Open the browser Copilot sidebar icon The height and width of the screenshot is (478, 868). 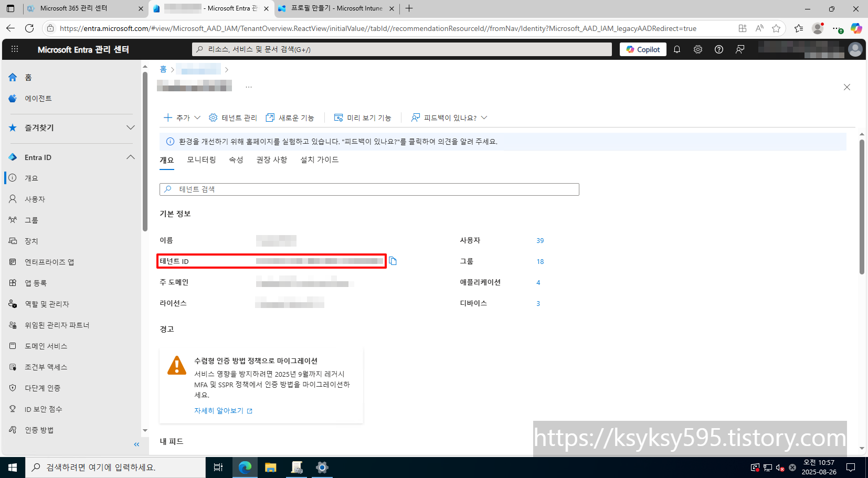(856, 28)
